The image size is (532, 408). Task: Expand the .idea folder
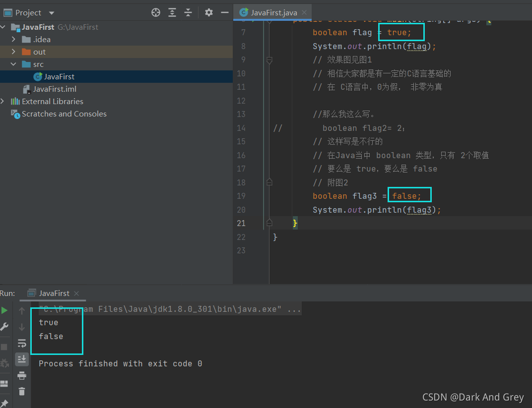click(x=13, y=39)
